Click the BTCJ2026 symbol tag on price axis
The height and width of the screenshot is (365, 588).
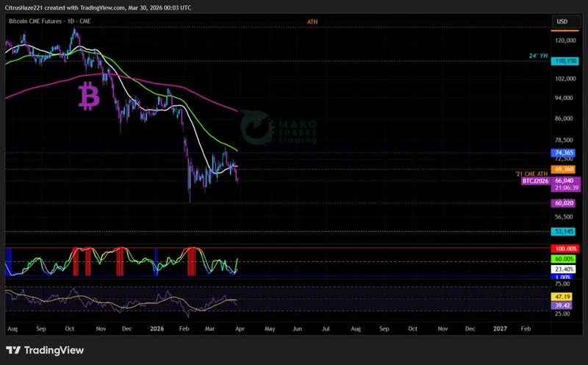(536, 180)
